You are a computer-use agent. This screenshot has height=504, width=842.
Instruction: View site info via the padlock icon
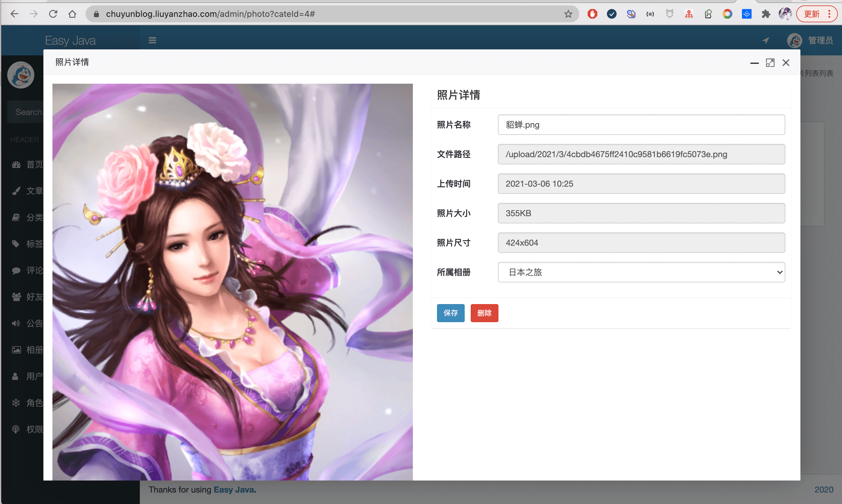click(x=96, y=14)
